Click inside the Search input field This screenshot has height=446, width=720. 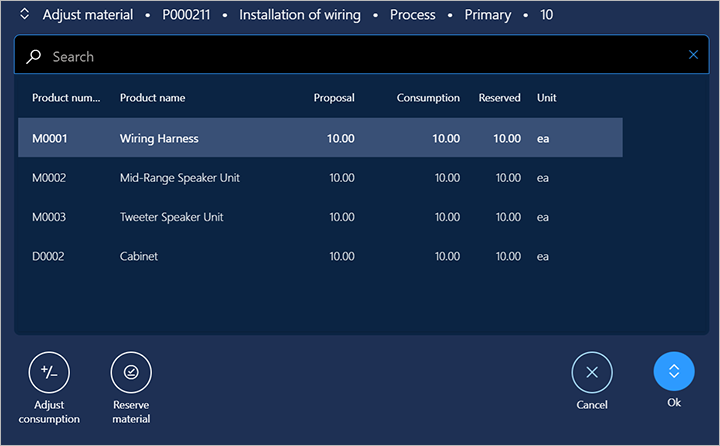click(361, 55)
